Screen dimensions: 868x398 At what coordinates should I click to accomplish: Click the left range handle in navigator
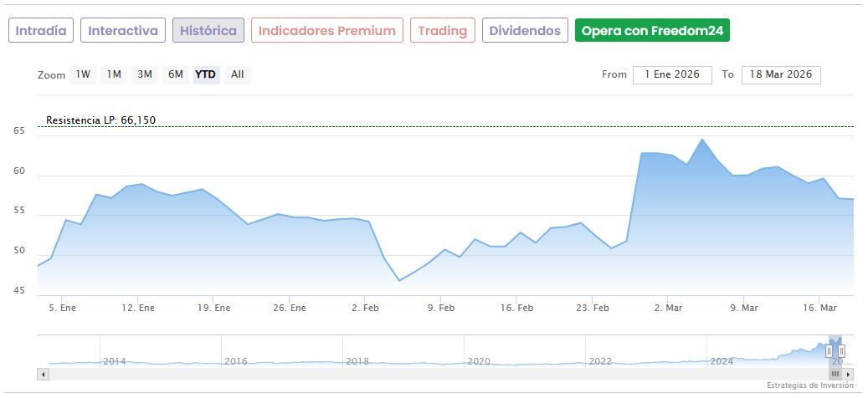click(x=829, y=351)
